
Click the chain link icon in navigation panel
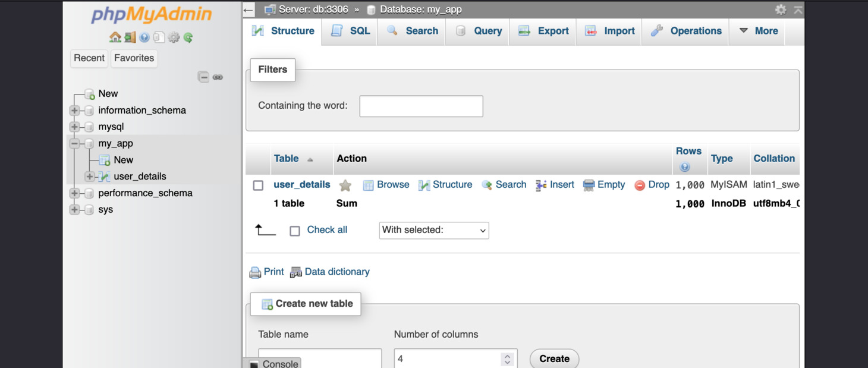point(218,77)
